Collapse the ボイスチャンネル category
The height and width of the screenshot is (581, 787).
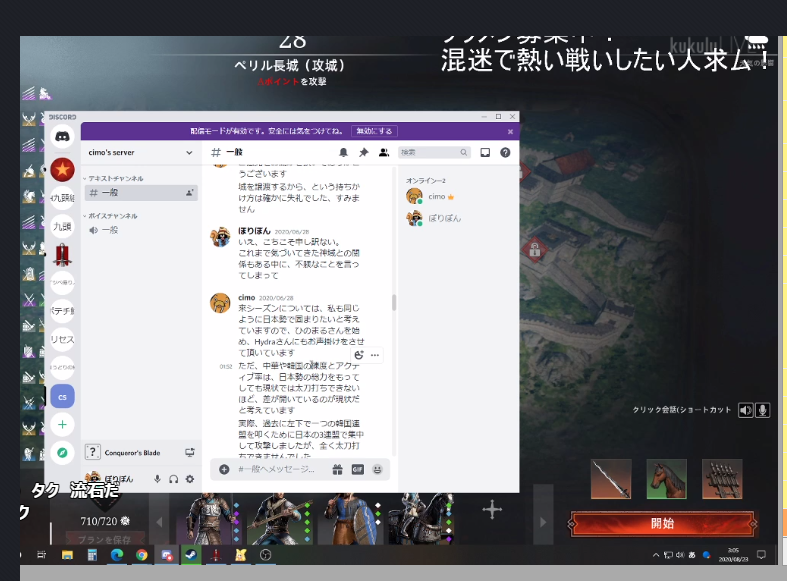[110, 216]
